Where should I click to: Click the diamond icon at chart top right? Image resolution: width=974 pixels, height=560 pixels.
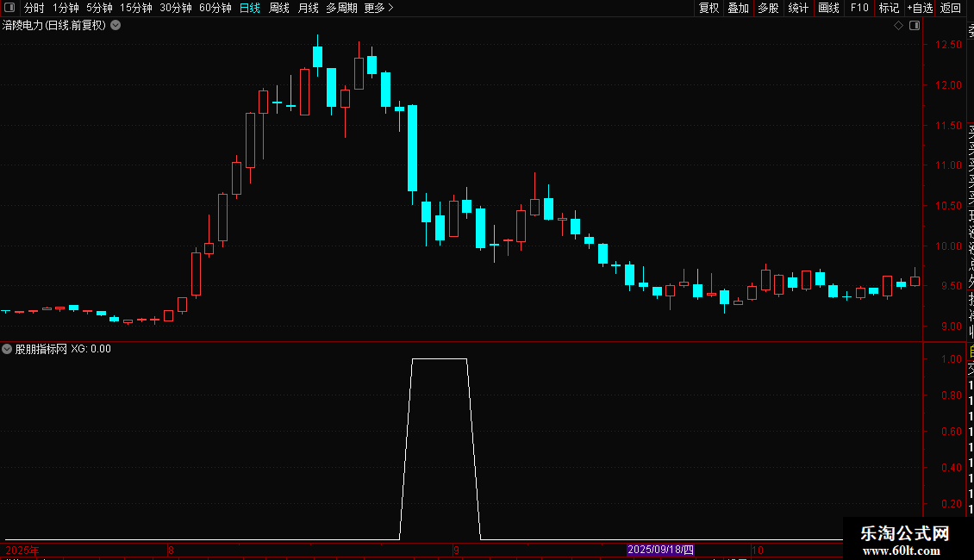pyautogui.click(x=898, y=26)
